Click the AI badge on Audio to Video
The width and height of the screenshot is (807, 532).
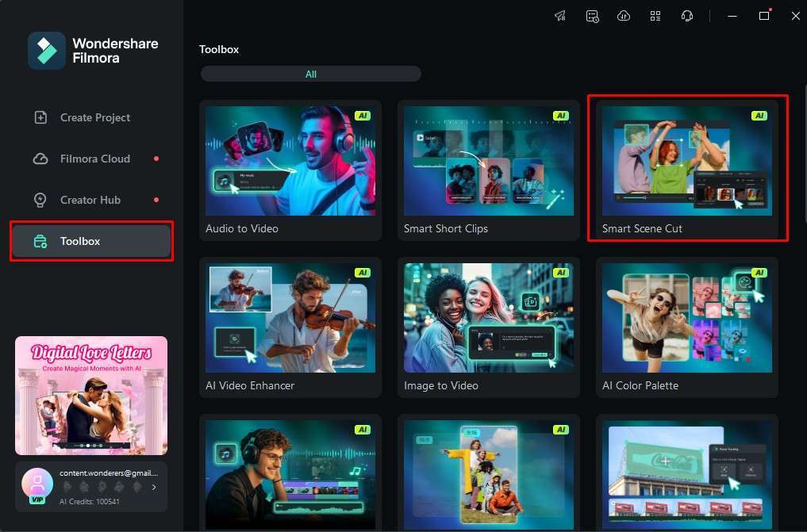(x=363, y=116)
